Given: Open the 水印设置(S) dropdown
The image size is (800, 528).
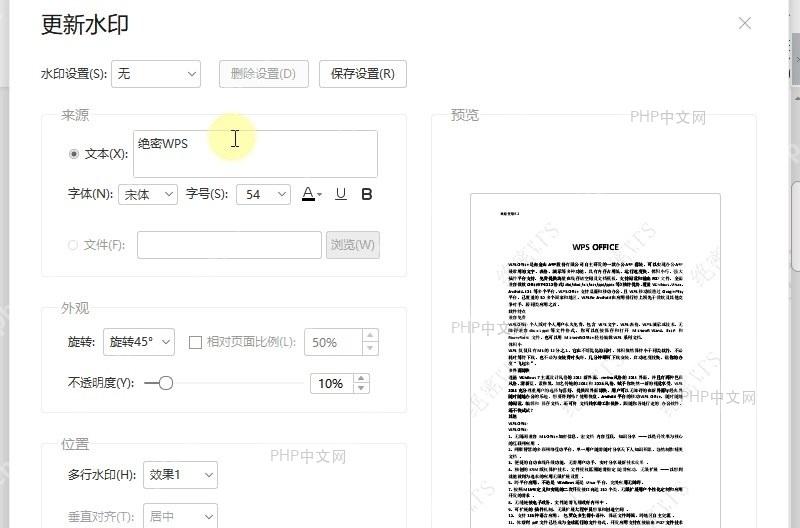Looking at the screenshot, I should (156, 74).
